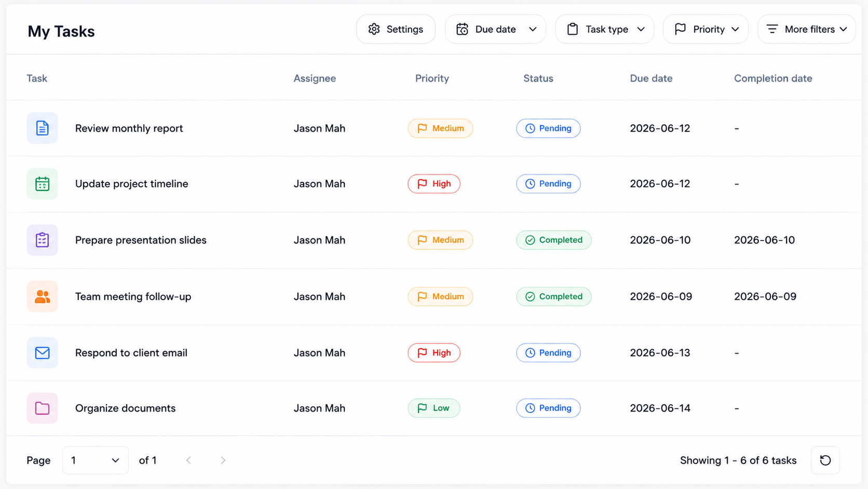
Task: Open the page number selector
Action: pyautogui.click(x=96, y=460)
